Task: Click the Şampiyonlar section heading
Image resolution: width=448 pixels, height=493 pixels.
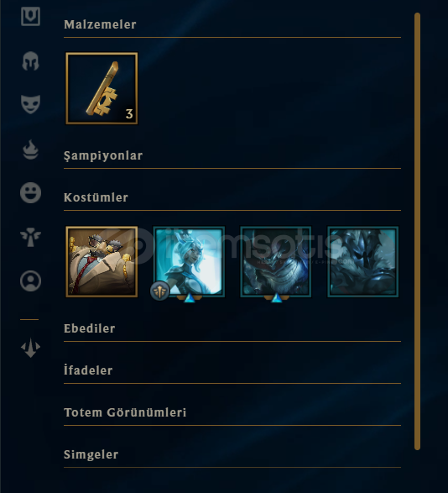Action: [x=103, y=155]
